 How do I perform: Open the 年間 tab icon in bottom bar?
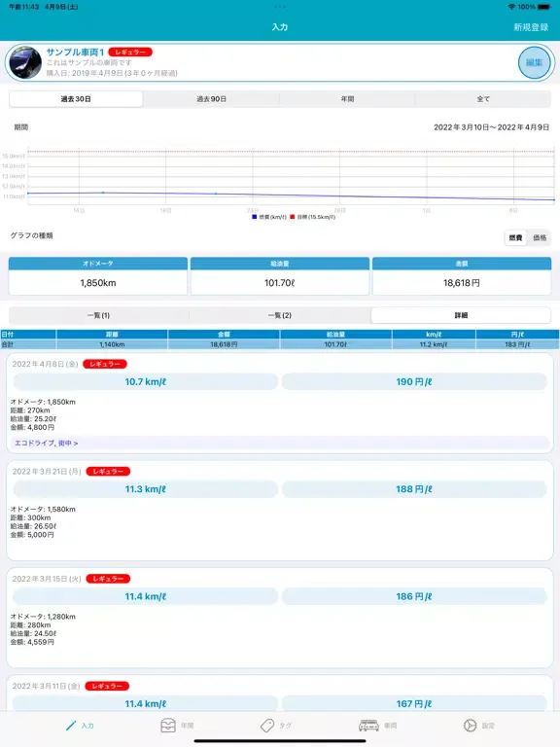[x=168, y=725]
